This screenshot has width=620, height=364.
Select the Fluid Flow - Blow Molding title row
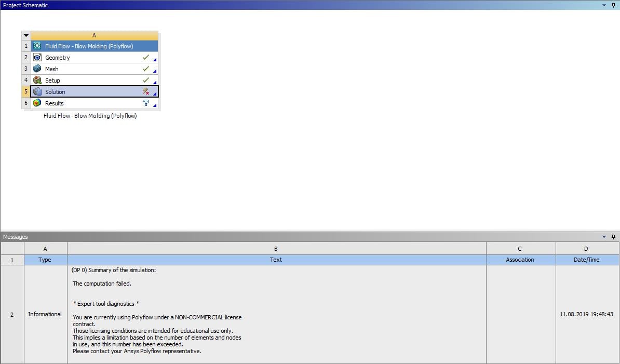pyautogui.click(x=94, y=46)
